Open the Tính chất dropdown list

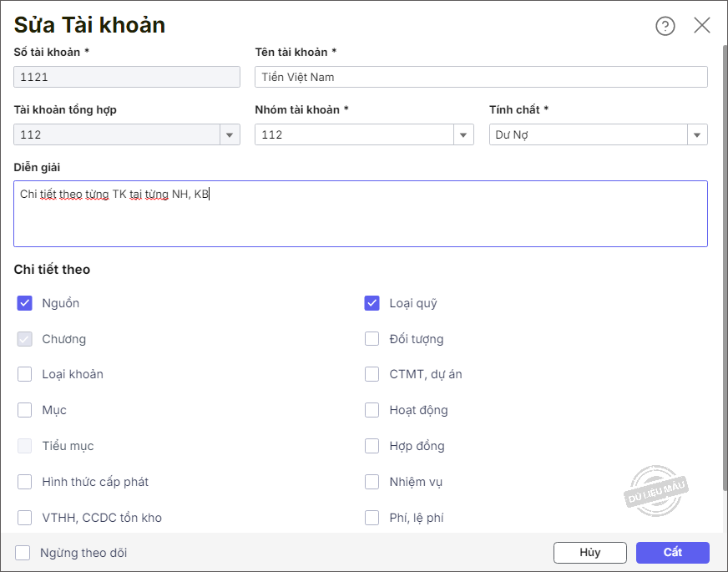[697, 135]
